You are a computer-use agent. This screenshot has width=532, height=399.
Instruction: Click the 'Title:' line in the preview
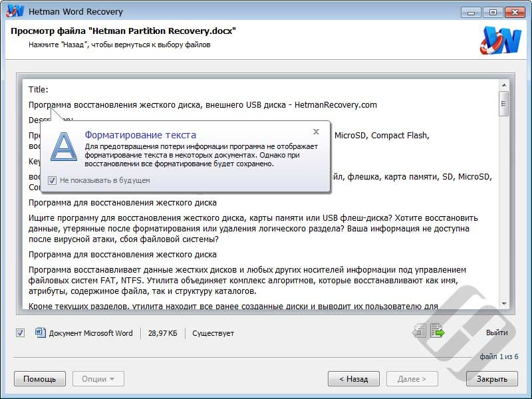click(39, 90)
